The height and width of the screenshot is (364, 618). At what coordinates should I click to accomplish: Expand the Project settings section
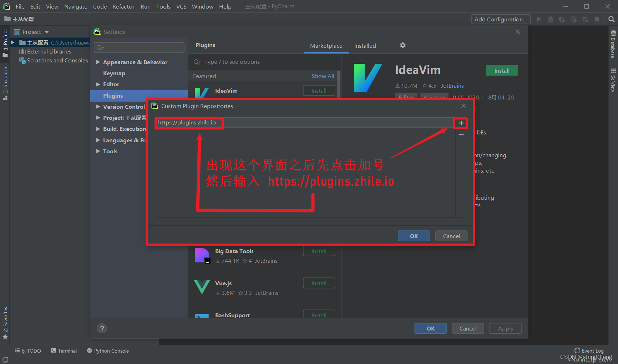coord(98,118)
